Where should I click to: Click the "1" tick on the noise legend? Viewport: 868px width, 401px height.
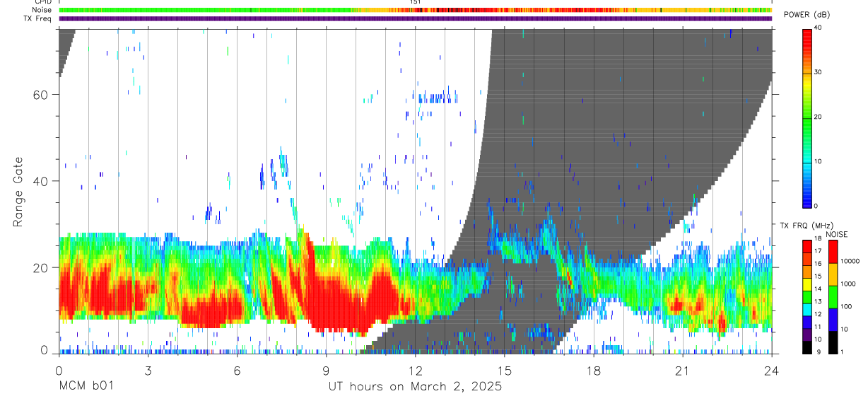843,351
